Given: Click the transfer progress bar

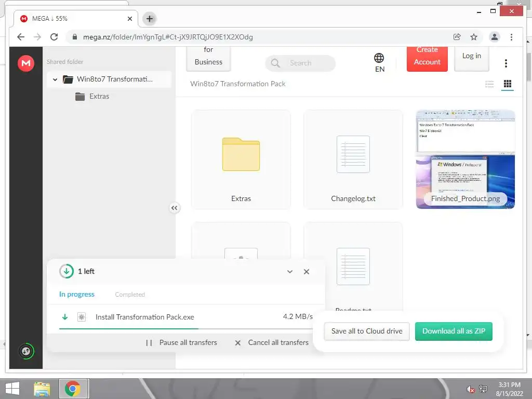Looking at the screenshot, I should point(186,329).
